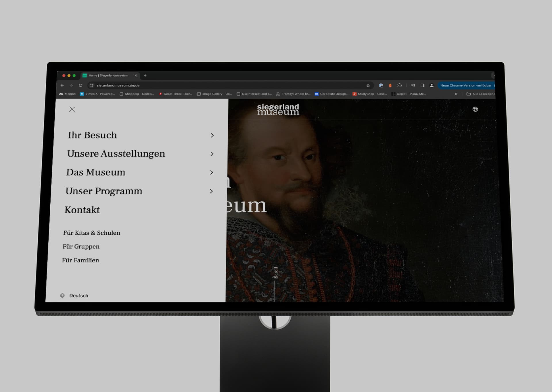Click the siegerland museum logo
Screen dimensions: 552x392
[x=278, y=109]
